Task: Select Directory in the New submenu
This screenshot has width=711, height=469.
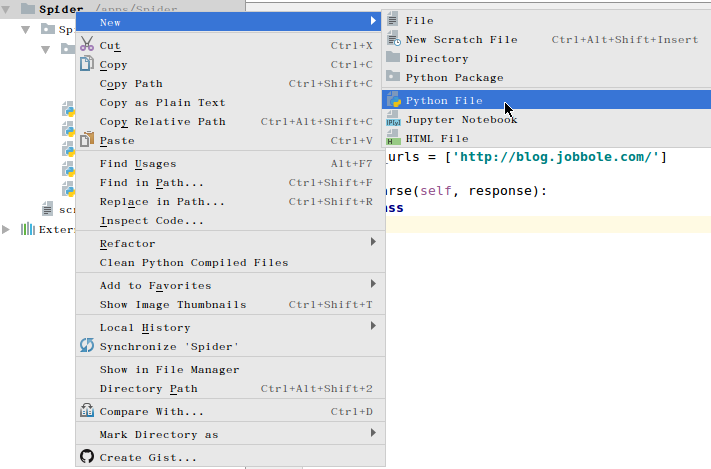Action: click(436, 59)
